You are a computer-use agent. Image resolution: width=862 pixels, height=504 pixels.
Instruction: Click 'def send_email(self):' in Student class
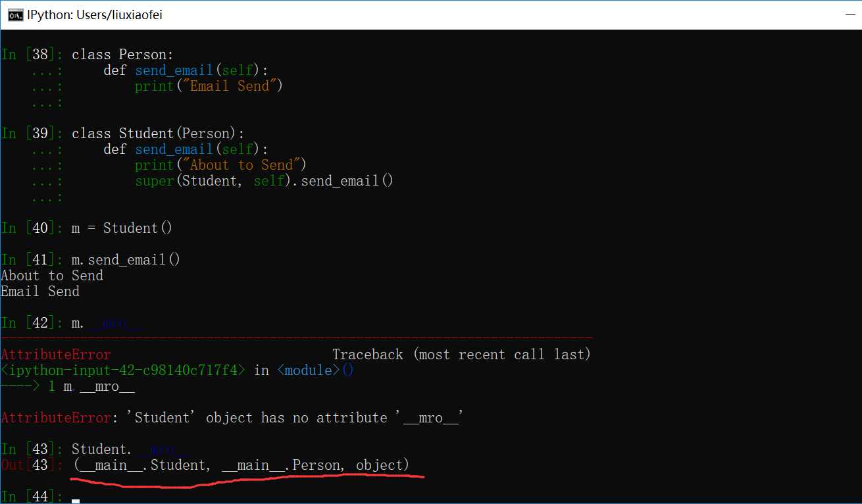coord(186,149)
